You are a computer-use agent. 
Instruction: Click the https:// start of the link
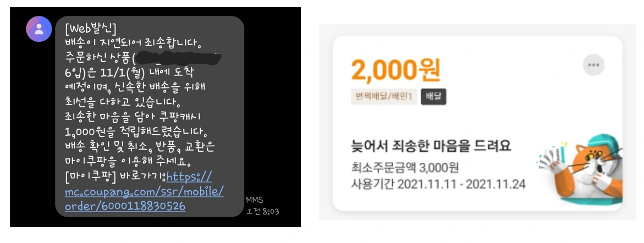[x=190, y=177]
